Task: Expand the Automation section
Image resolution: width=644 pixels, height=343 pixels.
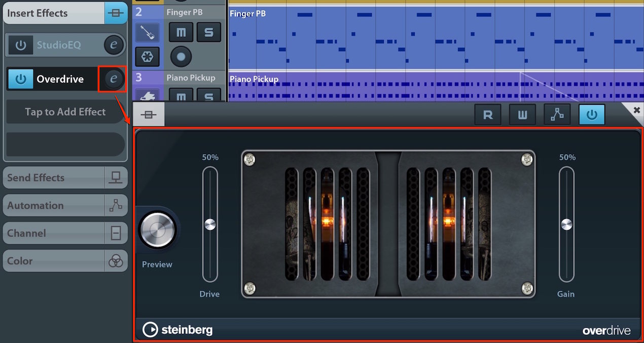Action: pos(65,206)
